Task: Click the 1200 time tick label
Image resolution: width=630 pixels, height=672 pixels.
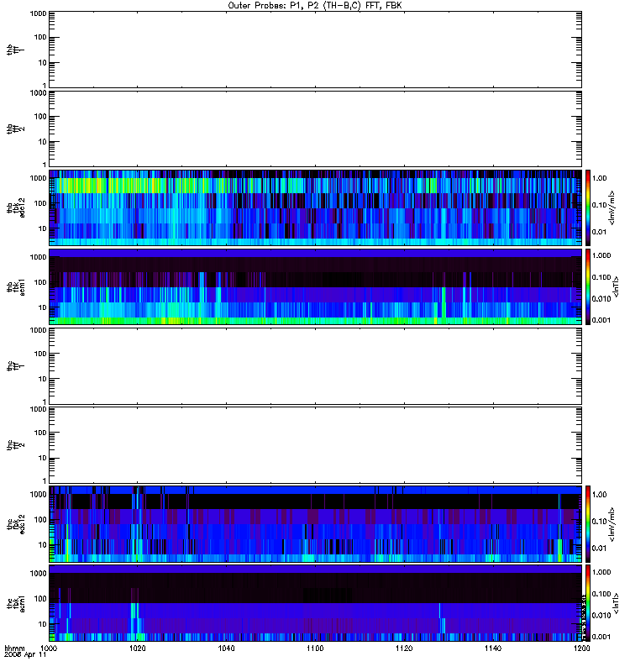Action: pyautogui.click(x=581, y=648)
